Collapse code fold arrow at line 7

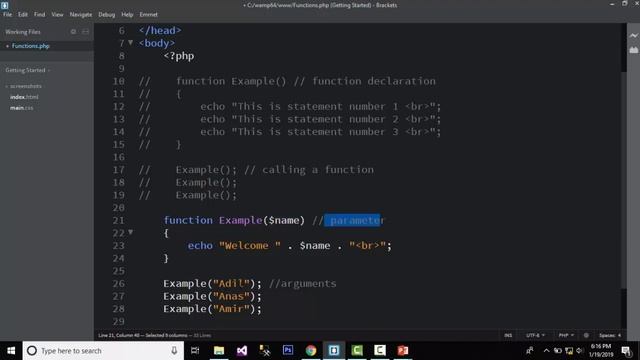pyautogui.click(x=131, y=42)
